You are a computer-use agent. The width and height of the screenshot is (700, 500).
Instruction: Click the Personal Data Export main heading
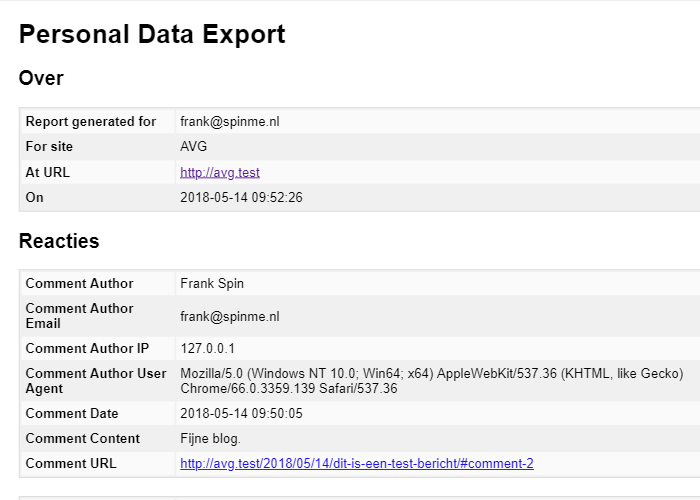pyautogui.click(x=152, y=34)
